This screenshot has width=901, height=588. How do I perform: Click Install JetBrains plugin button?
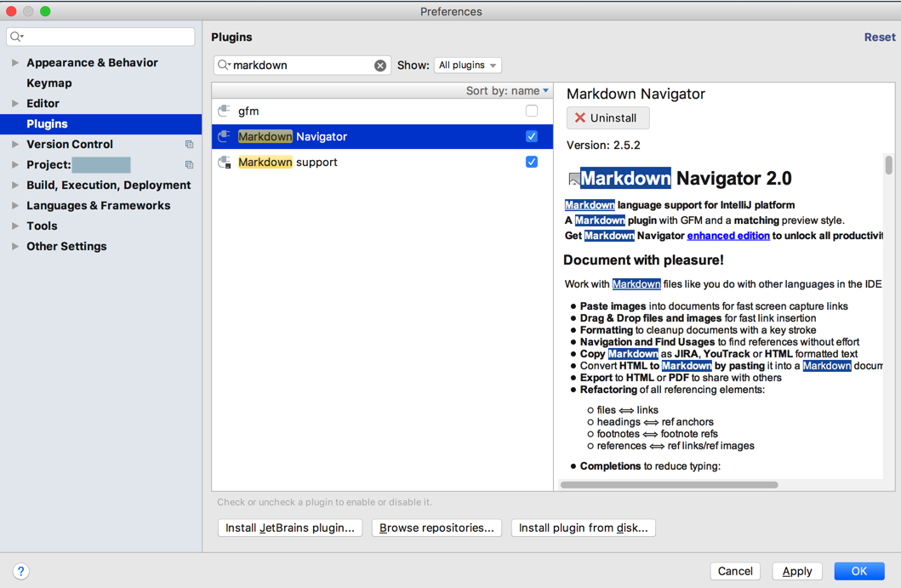(289, 528)
